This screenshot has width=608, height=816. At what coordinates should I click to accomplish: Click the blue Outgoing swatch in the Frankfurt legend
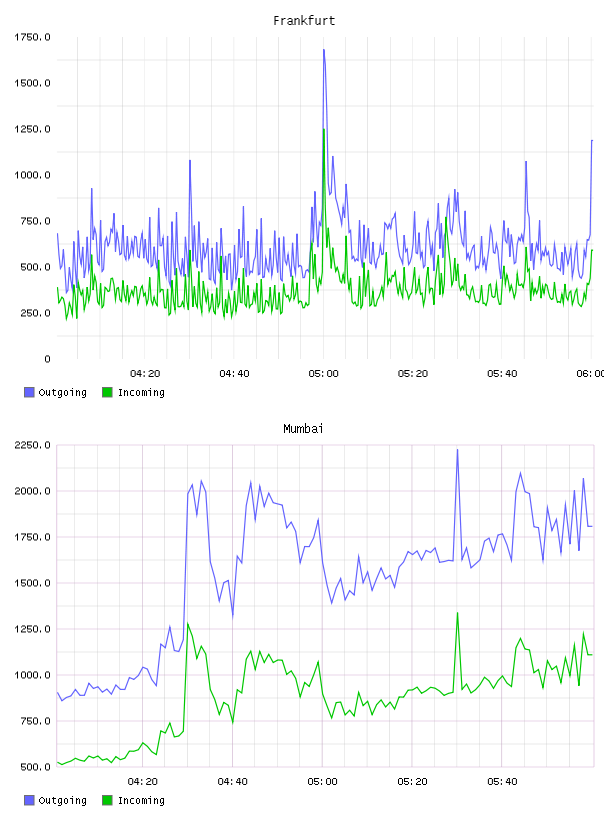click(29, 392)
